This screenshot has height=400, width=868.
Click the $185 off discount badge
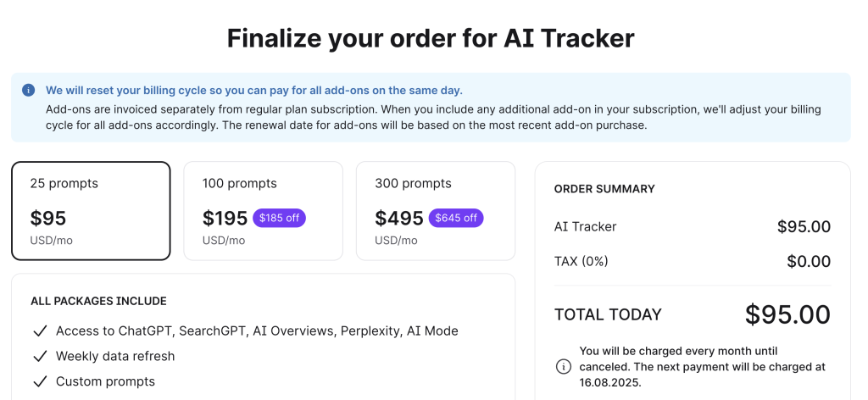[x=279, y=218]
